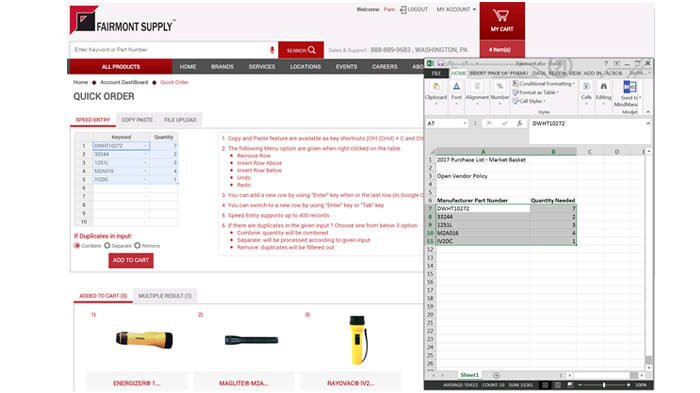This screenshot has width=700, height=393.
Task: Click the Editing binoculars icon
Action: tap(604, 86)
